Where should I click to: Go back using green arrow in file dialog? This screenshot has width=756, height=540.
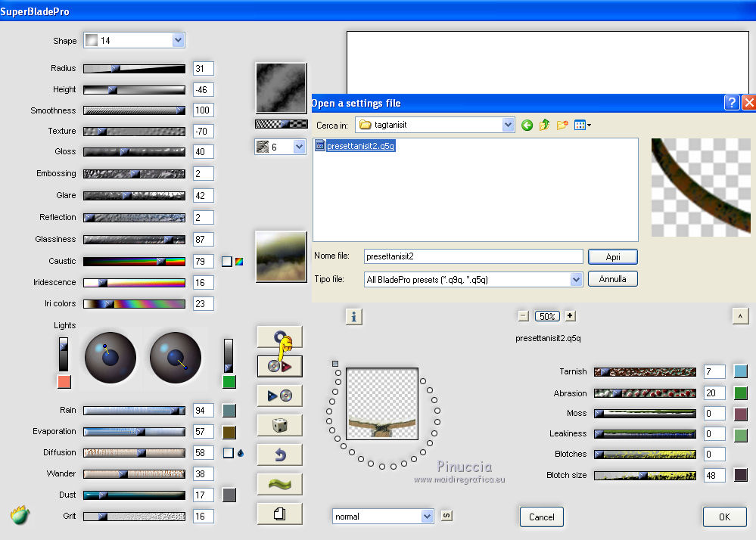coord(527,125)
